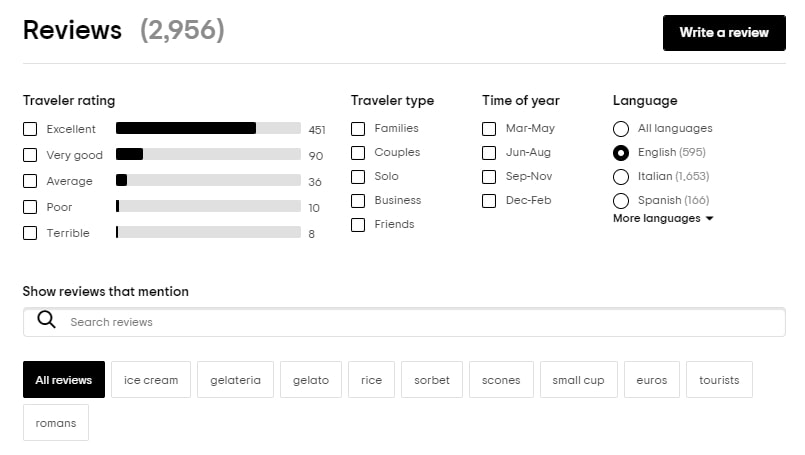
Task: Select the Spanish language option
Action: coord(621,201)
